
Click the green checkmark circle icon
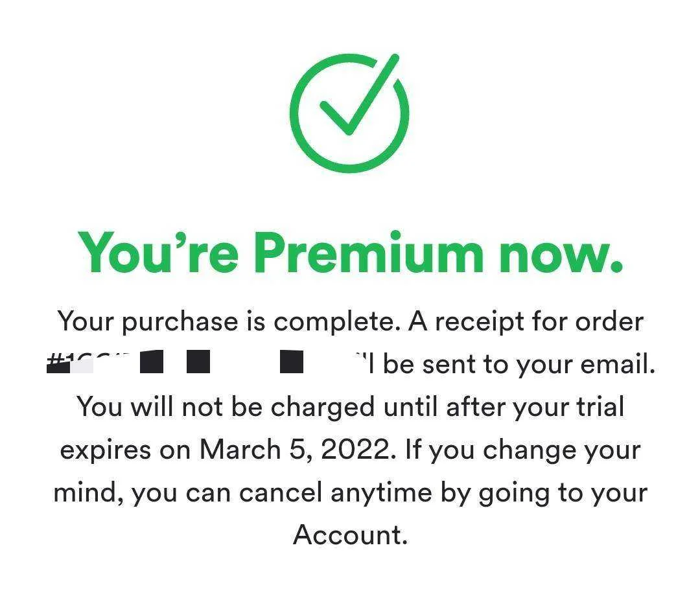[x=349, y=113]
